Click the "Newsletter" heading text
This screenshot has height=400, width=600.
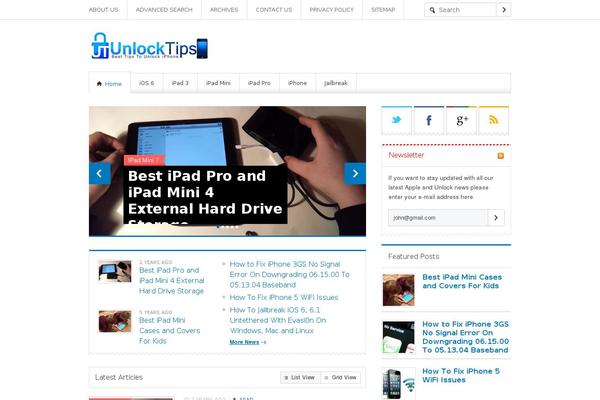point(406,155)
